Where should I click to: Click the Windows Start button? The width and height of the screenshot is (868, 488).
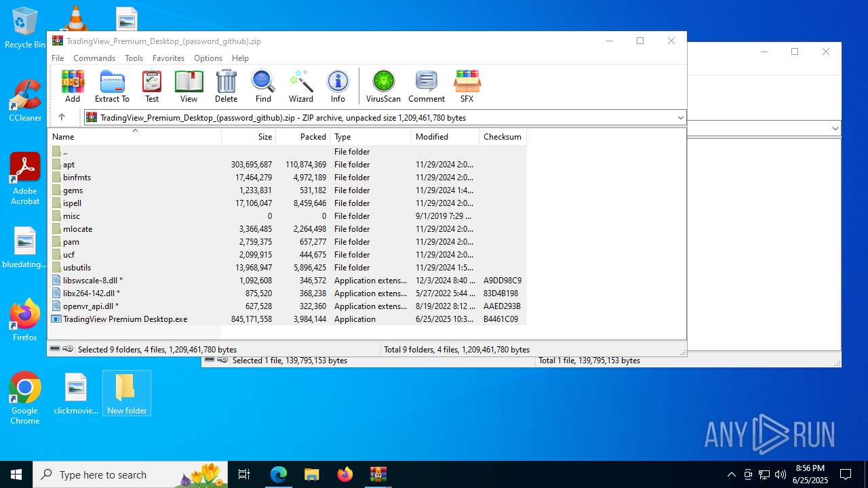(x=16, y=474)
